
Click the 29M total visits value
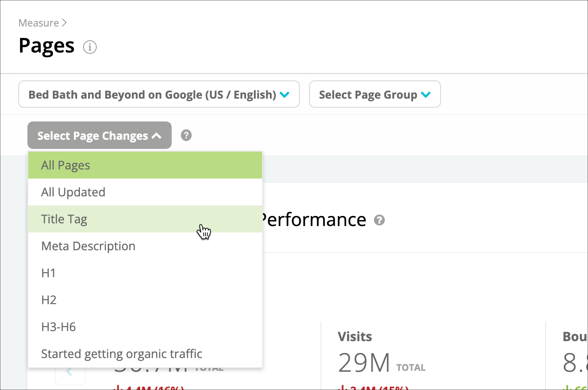pos(364,364)
